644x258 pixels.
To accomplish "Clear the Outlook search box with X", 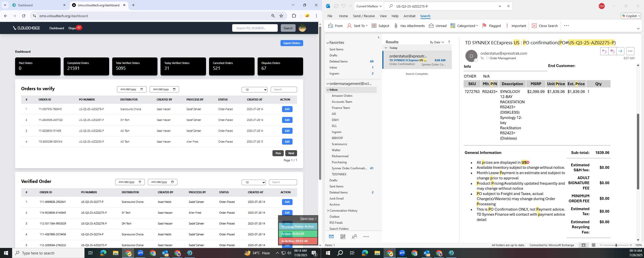I will (x=508, y=6).
